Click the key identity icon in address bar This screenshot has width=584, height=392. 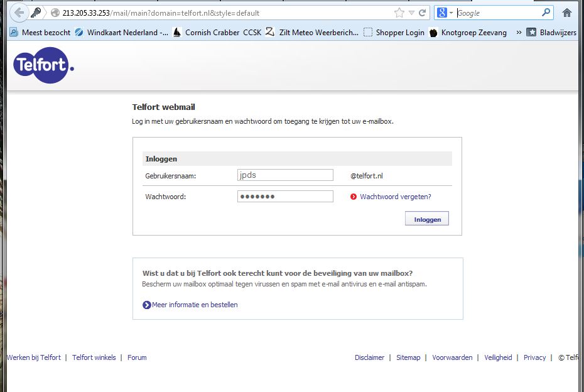[36, 13]
